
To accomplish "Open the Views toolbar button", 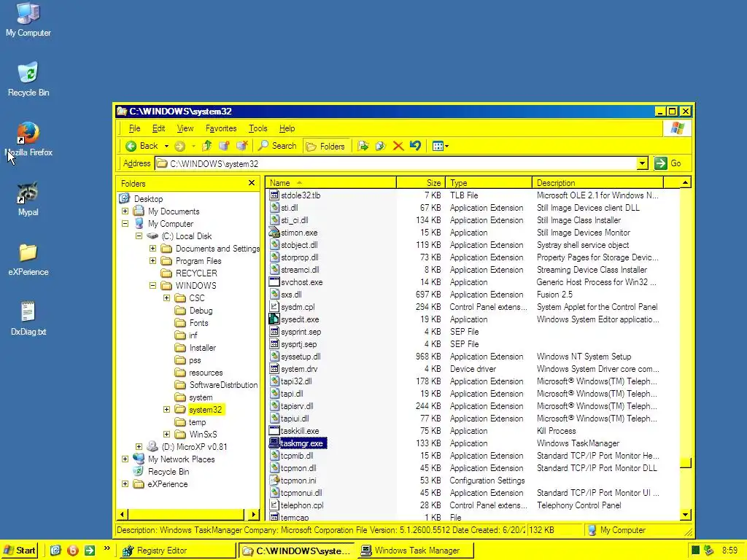I will tap(440, 146).
